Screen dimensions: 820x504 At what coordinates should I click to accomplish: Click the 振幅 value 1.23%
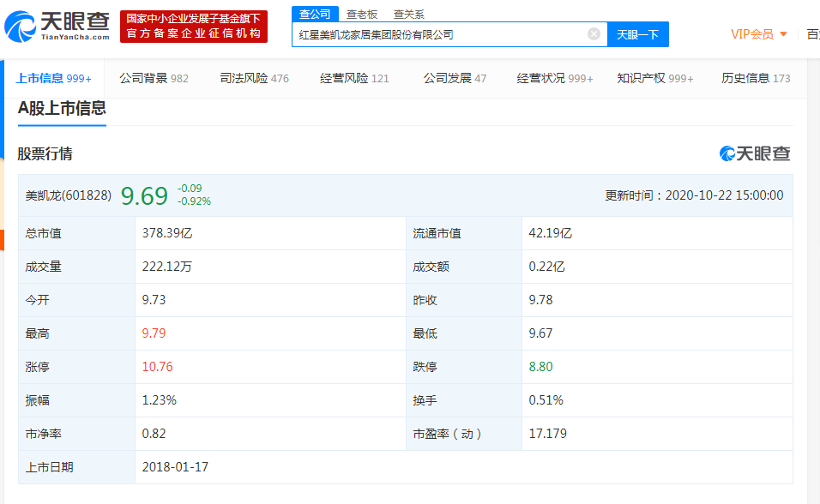[x=160, y=400]
